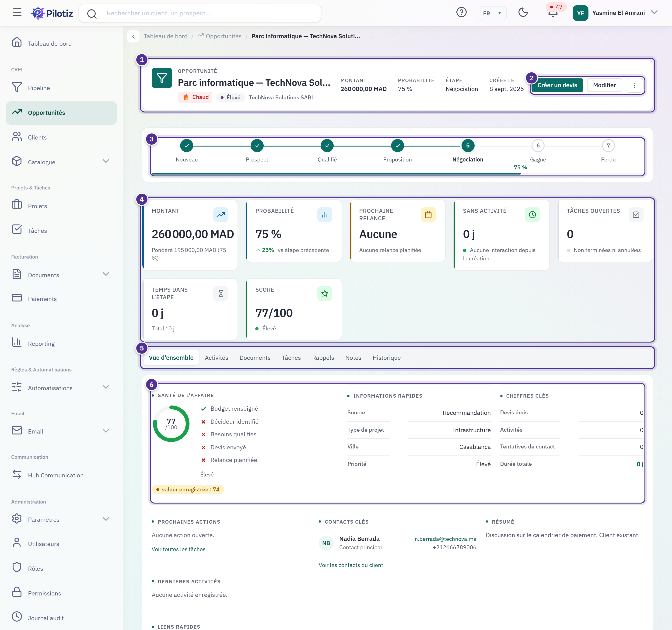Open Projets in the sidebar

[61, 206]
